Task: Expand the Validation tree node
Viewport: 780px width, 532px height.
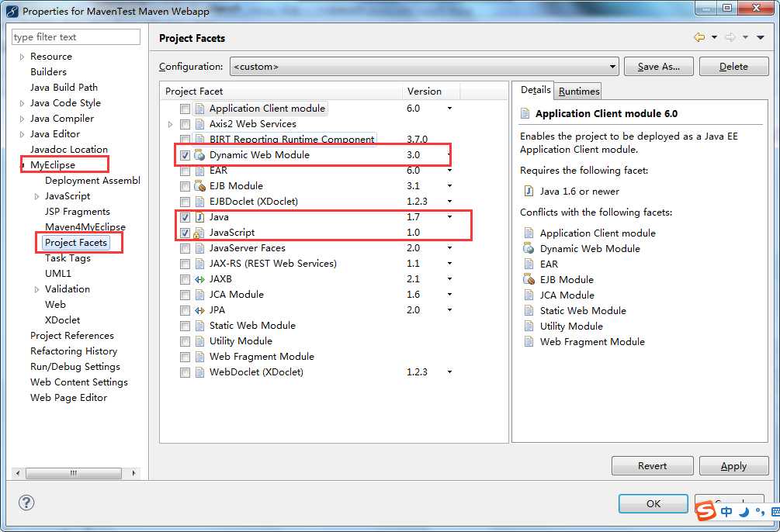Action: pyautogui.click(x=36, y=289)
